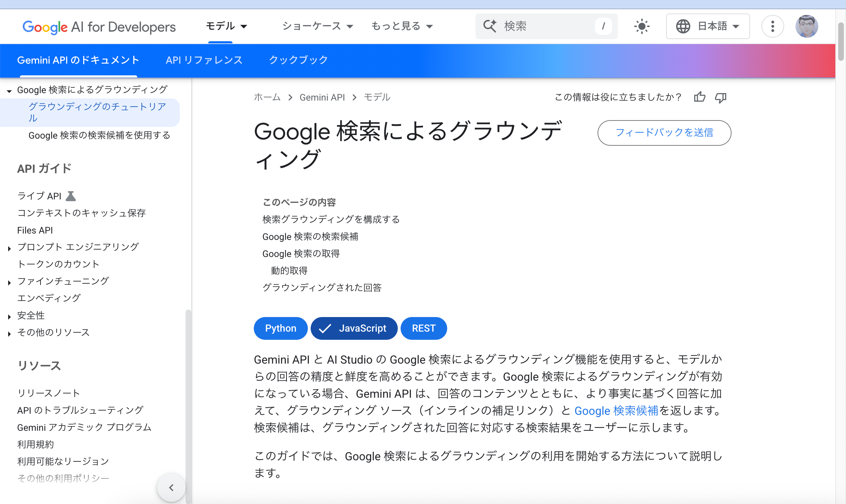
Task: Toggle light/dark theme with the sun icon
Action: (642, 26)
